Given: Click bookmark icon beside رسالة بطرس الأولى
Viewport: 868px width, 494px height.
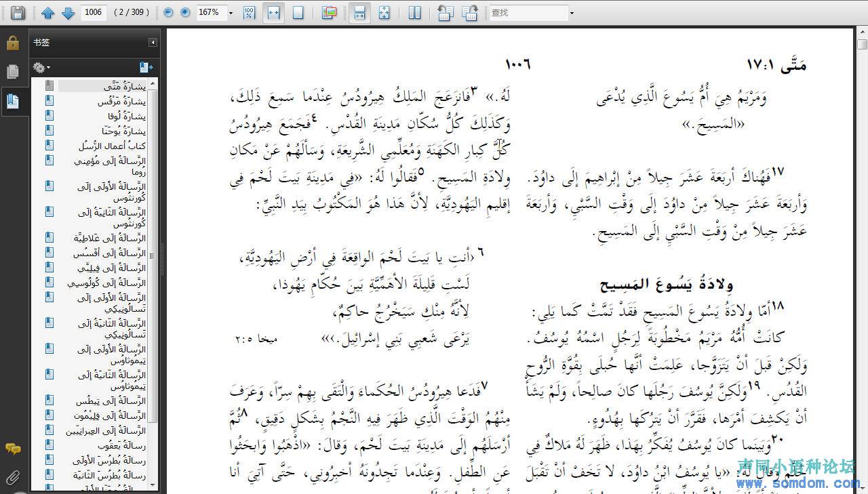Looking at the screenshot, I should [50, 459].
